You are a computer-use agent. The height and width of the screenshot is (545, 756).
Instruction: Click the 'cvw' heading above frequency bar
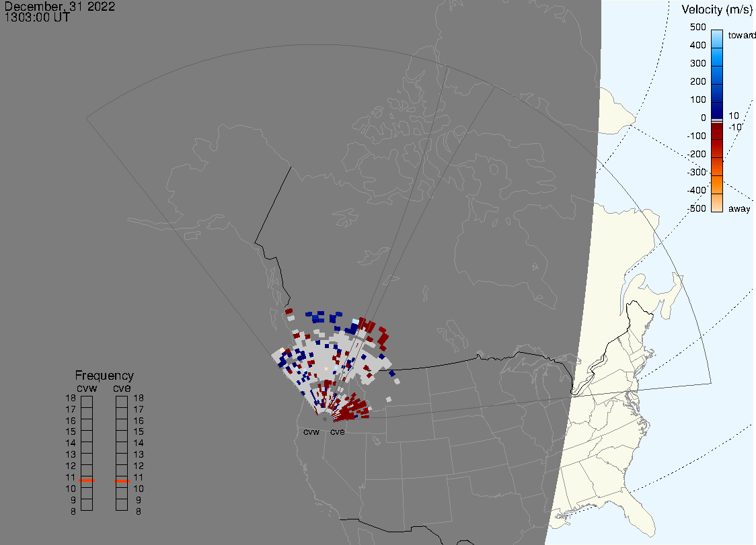87,388
